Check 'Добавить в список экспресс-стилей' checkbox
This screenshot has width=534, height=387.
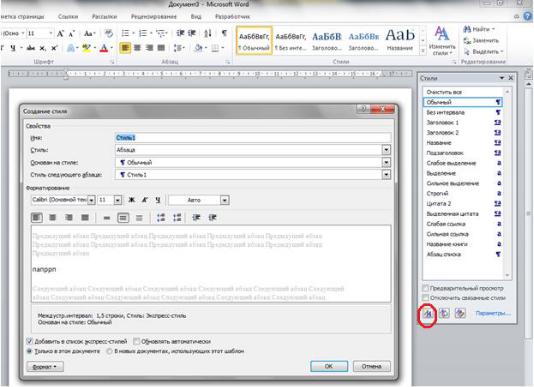click(x=29, y=341)
